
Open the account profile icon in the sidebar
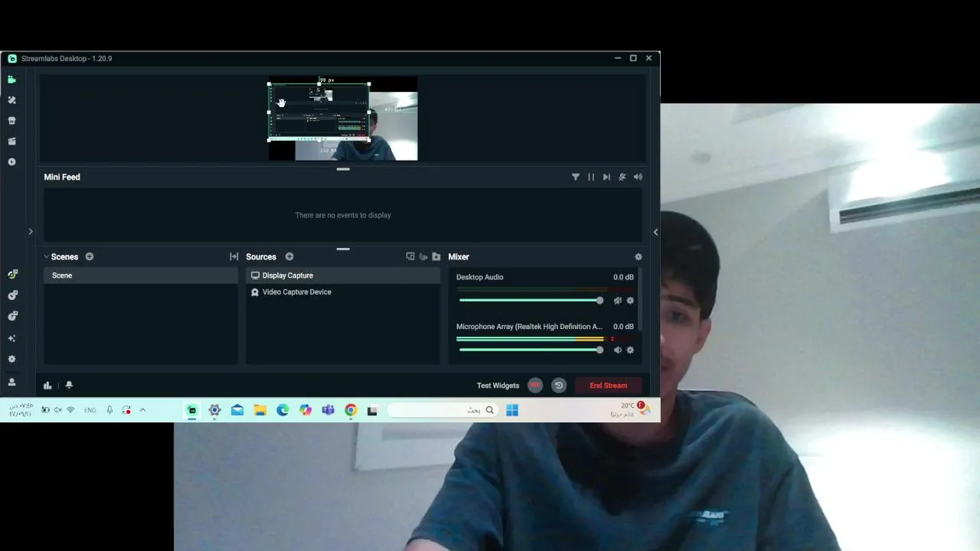11,382
